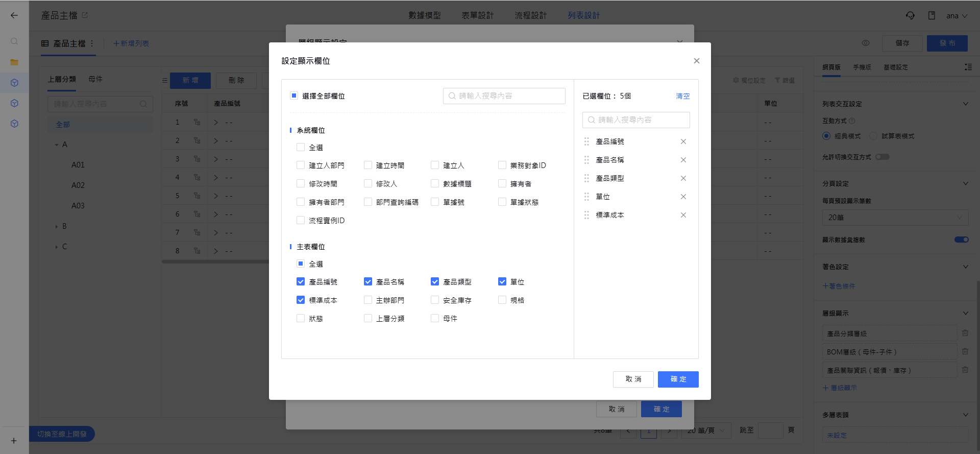Open the sidebar search icon
The image size is (980, 454).
(14, 41)
